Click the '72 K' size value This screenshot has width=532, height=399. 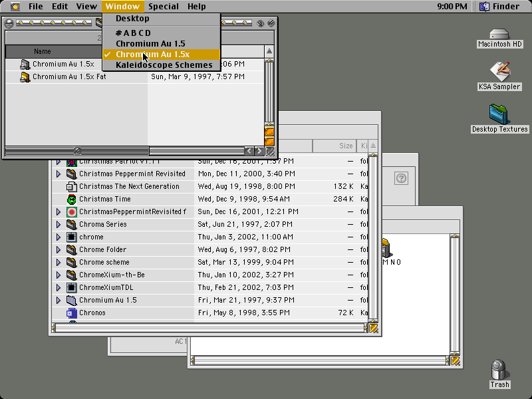[x=346, y=313]
